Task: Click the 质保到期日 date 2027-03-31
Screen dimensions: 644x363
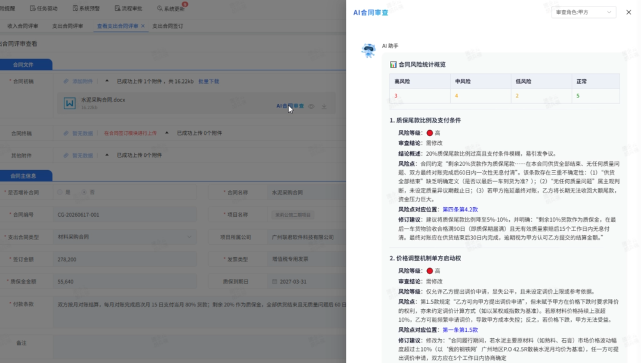Action: click(293, 282)
